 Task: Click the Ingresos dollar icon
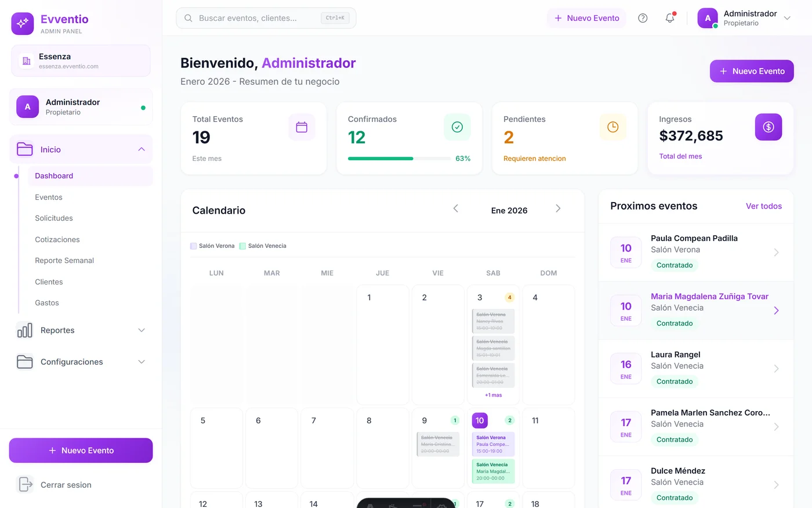coord(768,127)
